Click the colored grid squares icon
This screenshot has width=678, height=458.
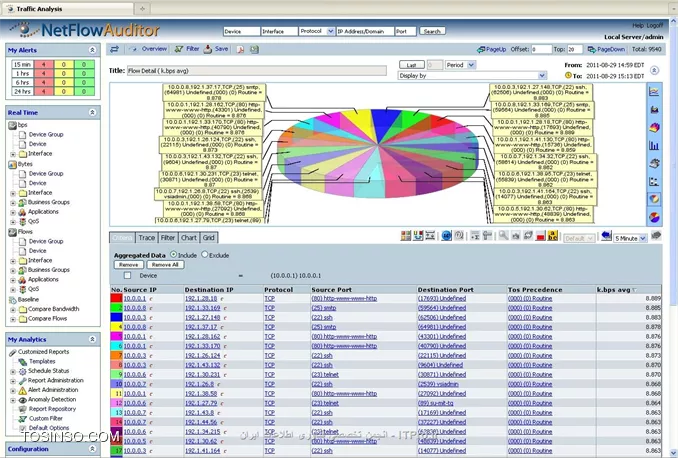(x=406, y=236)
